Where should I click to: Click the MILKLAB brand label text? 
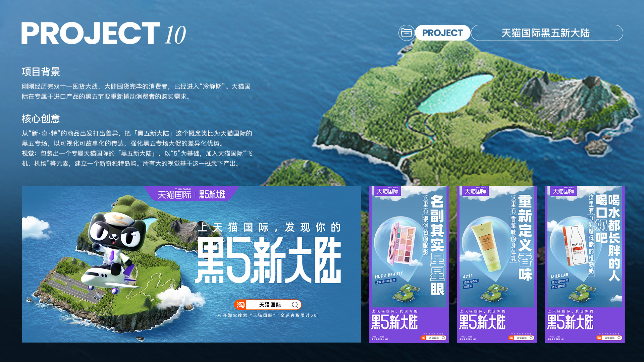coord(559,276)
